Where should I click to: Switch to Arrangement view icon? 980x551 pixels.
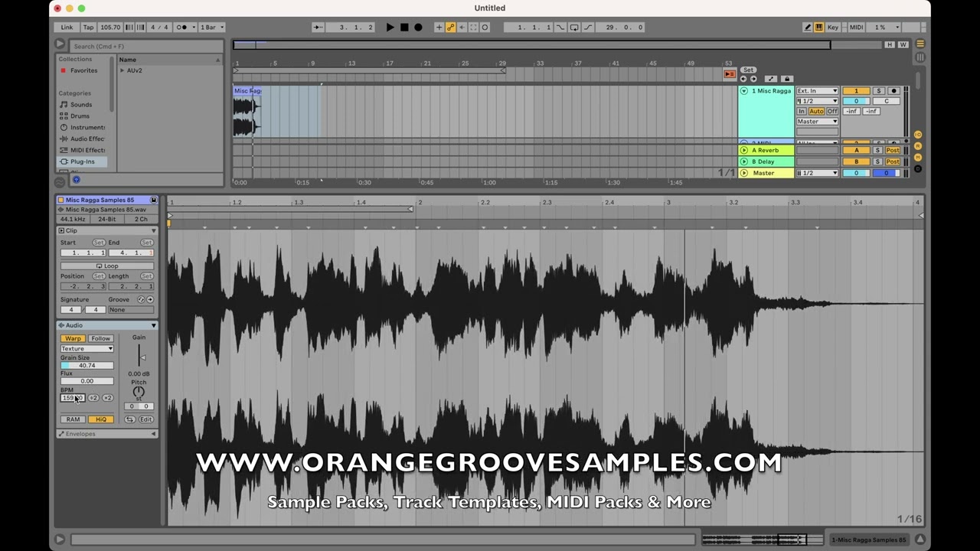click(920, 44)
